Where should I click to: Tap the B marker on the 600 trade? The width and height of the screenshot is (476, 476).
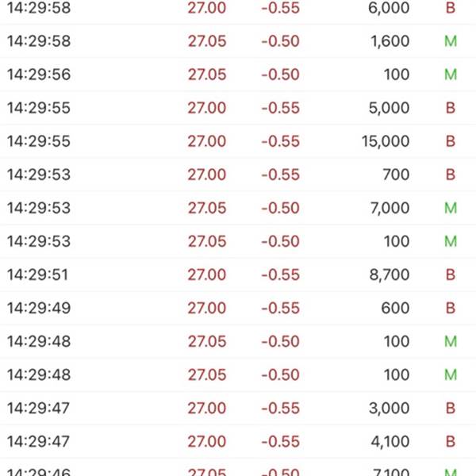point(451,308)
